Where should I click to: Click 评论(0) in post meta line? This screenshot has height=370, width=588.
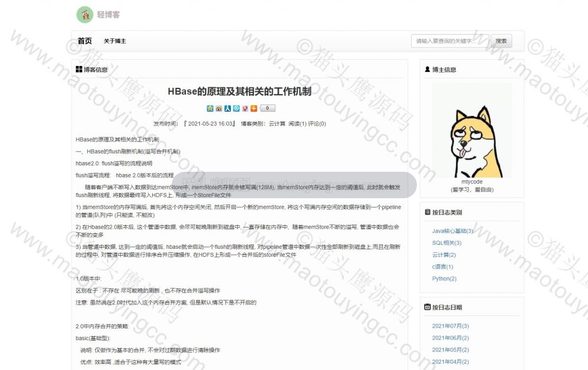[317, 124]
